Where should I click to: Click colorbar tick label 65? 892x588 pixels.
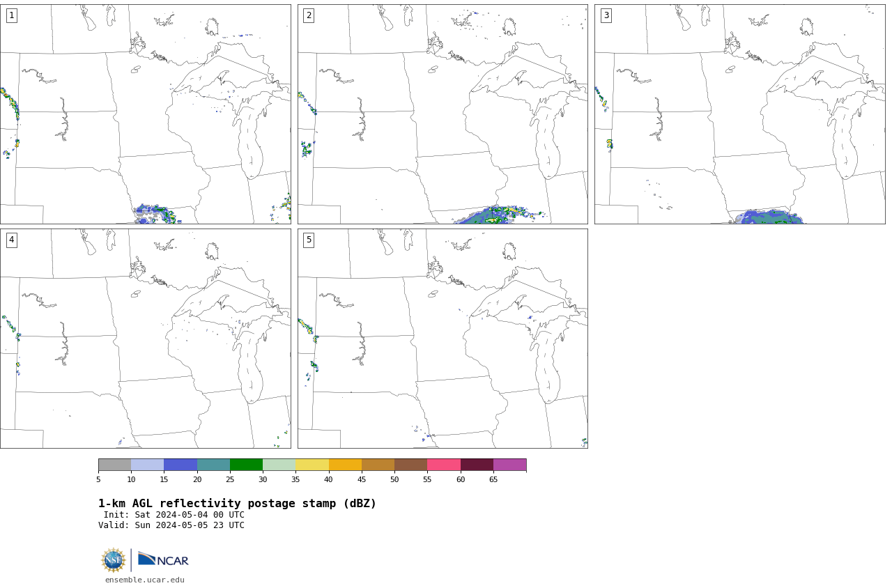493,479
